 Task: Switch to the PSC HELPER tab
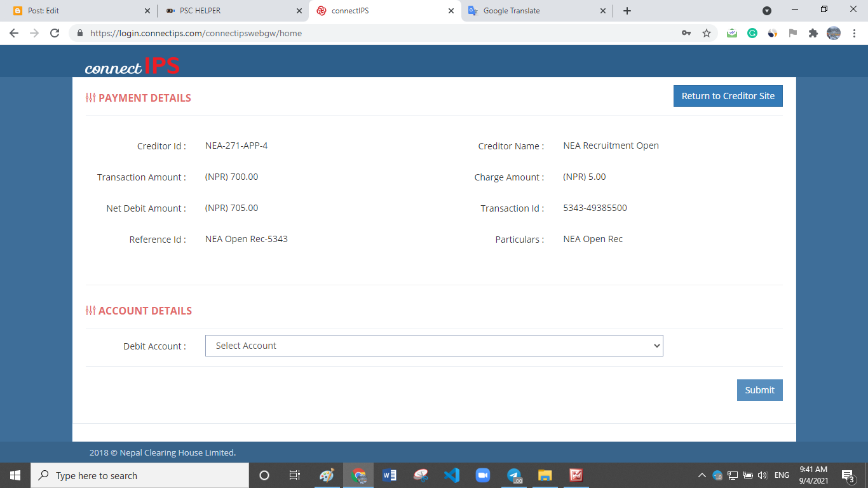233,11
